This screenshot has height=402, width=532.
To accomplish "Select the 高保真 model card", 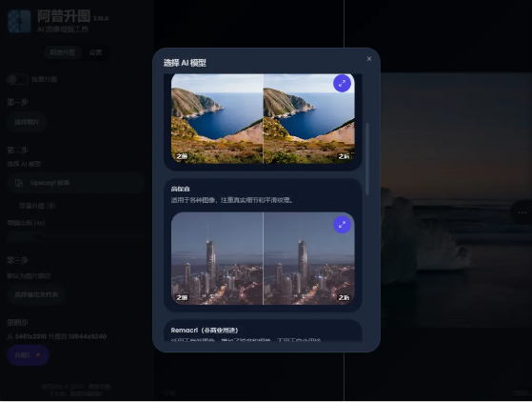I will tap(263, 245).
